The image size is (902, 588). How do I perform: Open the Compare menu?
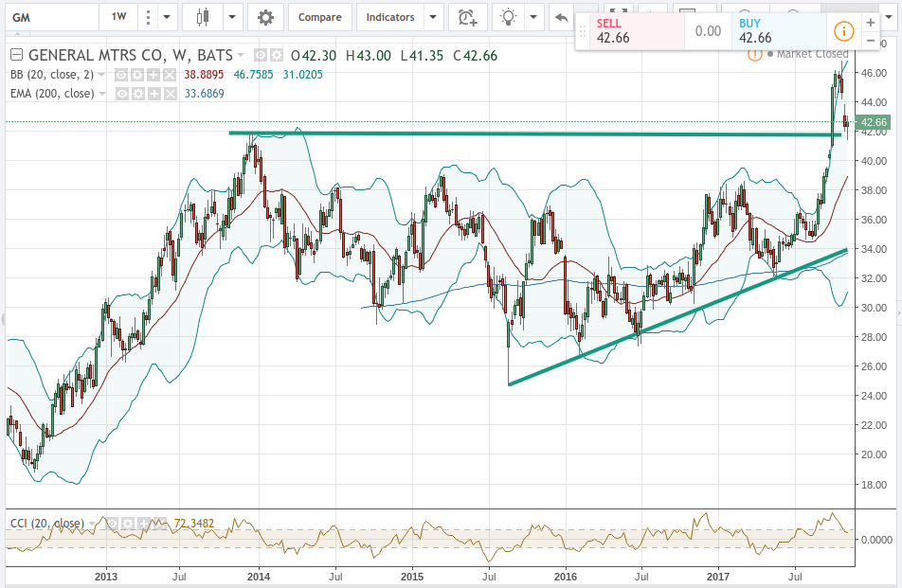(x=319, y=17)
